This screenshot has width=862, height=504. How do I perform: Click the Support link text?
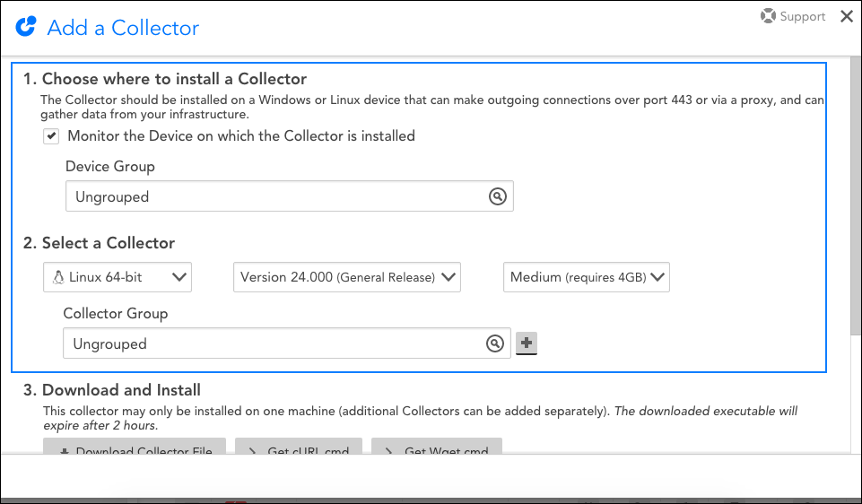[803, 16]
